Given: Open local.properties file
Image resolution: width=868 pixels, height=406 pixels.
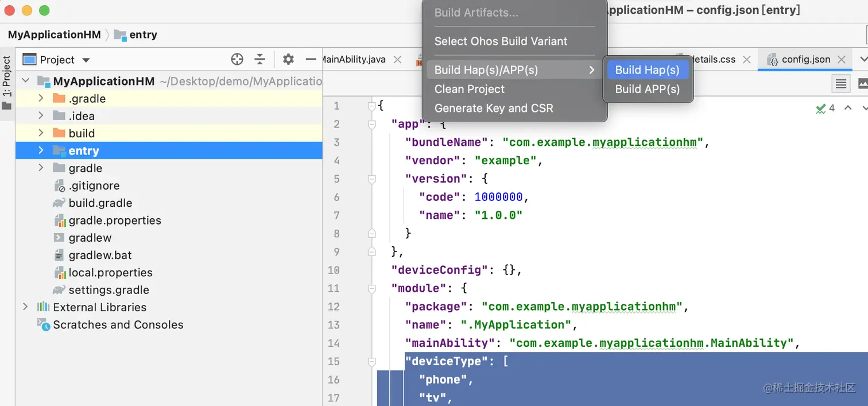Looking at the screenshot, I should (x=110, y=272).
